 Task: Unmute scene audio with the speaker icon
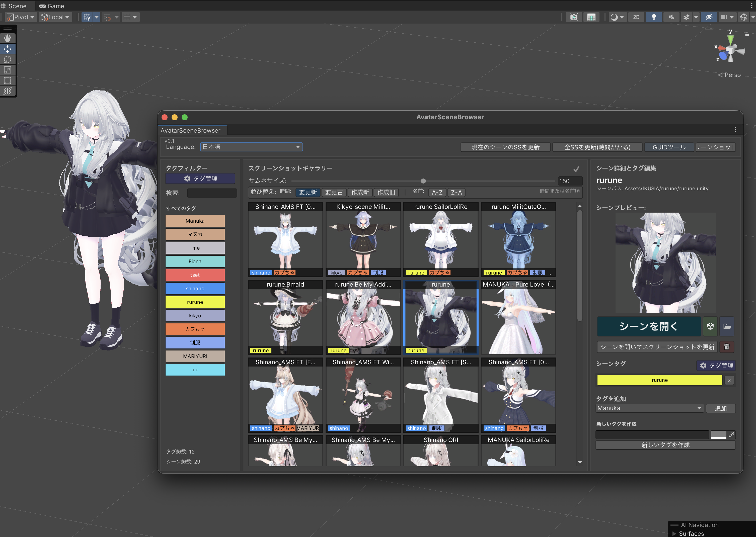671,17
